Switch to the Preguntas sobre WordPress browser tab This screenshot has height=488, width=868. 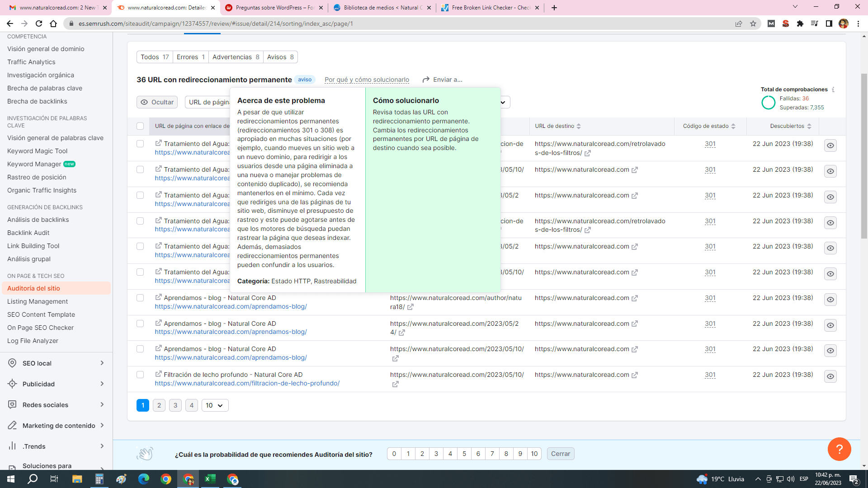[x=274, y=8]
